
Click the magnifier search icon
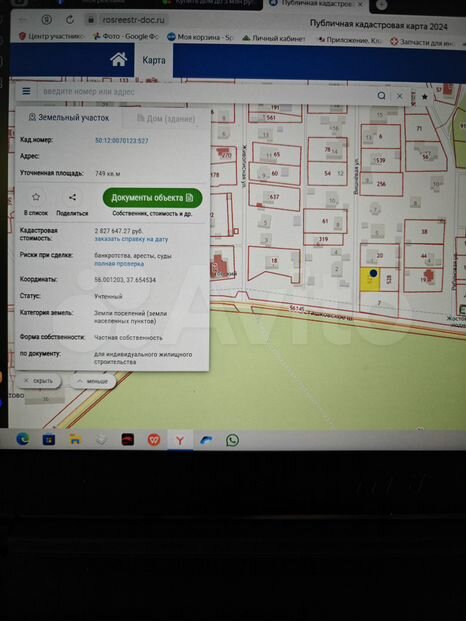tap(381, 96)
